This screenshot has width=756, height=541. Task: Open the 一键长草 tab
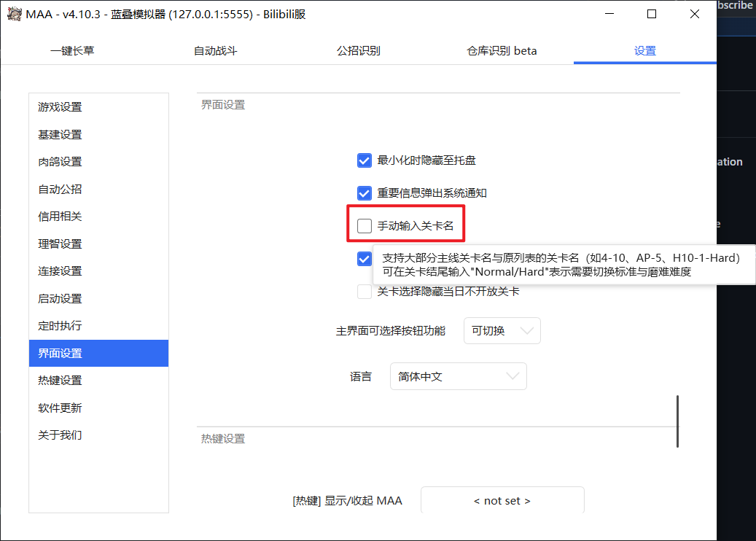(x=72, y=50)
